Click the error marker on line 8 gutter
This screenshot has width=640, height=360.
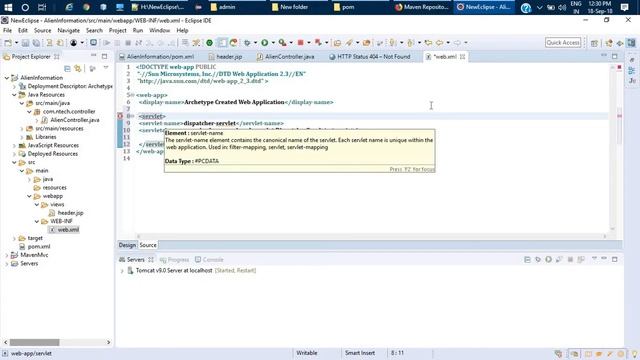click(x=120, y=116)
